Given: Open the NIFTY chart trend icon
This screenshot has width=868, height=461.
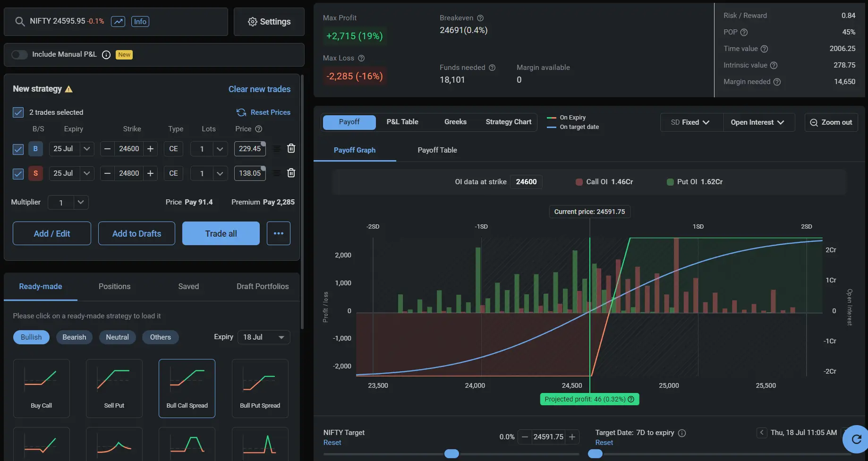Looking at the screenshot, I should tap(118, 22).
